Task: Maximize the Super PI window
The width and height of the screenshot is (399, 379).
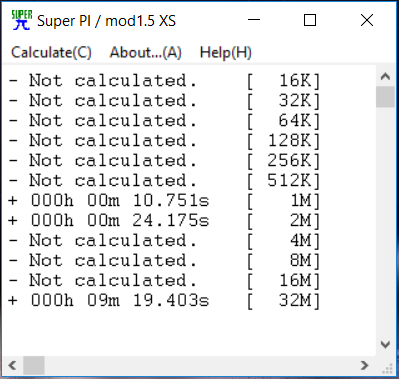Action: click(310, 20)
